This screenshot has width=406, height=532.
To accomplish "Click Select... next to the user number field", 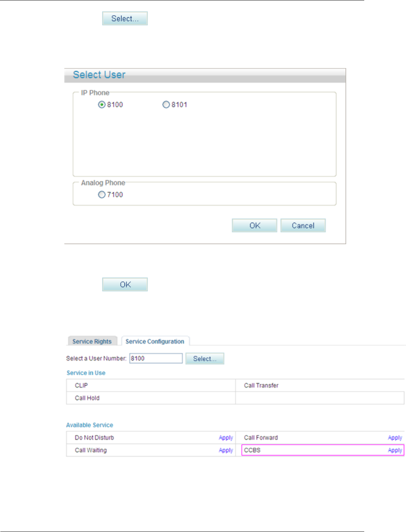I will pos(205,359).
